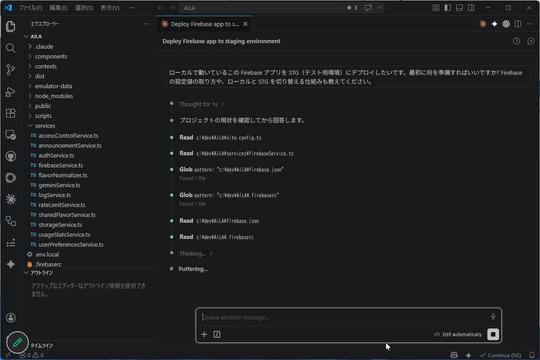Open the Search view icon
The image size is (540, 360).
pos(11,48)
